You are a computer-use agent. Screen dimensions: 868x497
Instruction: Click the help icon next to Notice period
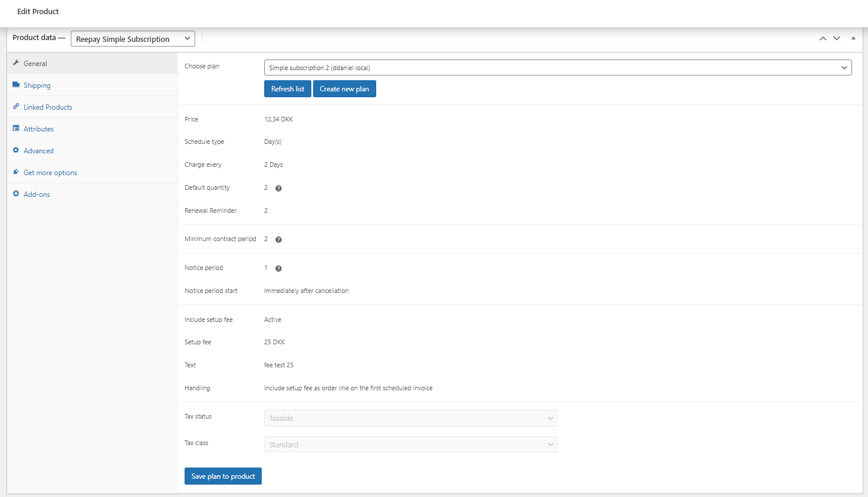278,268
